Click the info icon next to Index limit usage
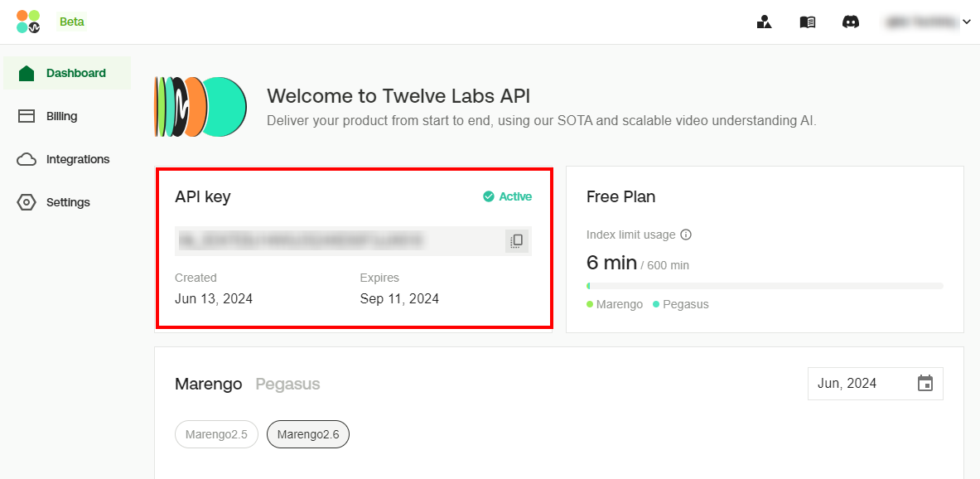Screen dimensions: 980x479 click(x=685, y=235)
